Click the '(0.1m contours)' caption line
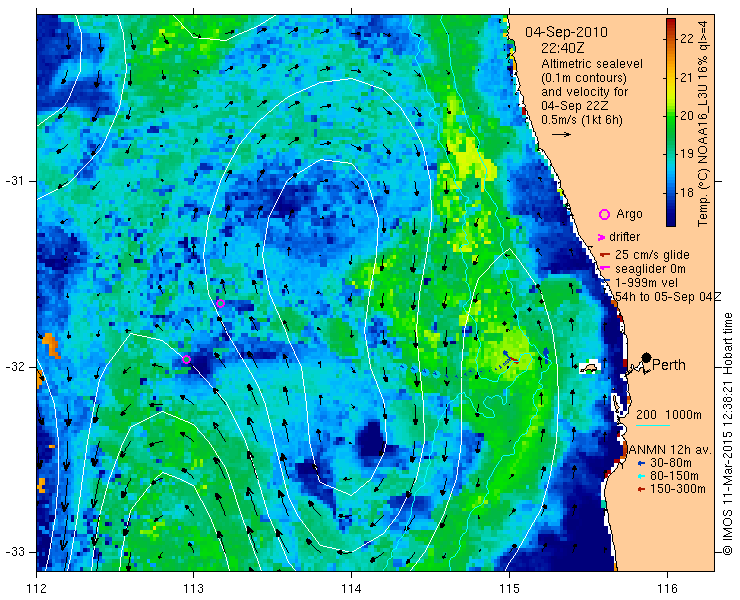Viewport: 740px width, 600px height. click(x=584, y=78)
